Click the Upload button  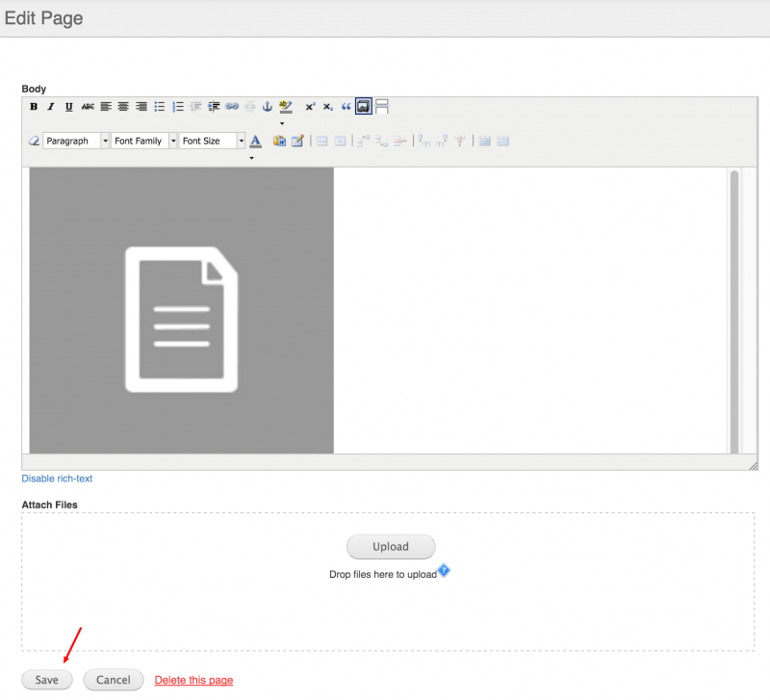pyautogui.click(x=391, y=547)
